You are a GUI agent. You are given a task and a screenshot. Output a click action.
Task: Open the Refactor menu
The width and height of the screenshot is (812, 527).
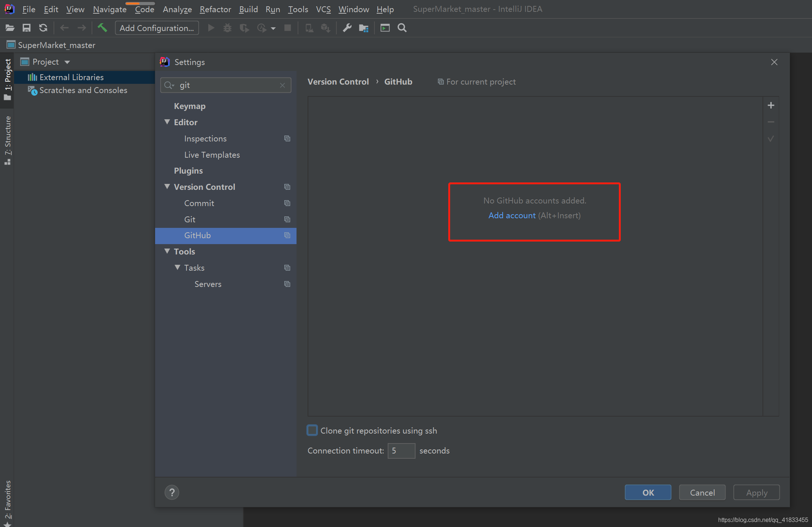215,9
